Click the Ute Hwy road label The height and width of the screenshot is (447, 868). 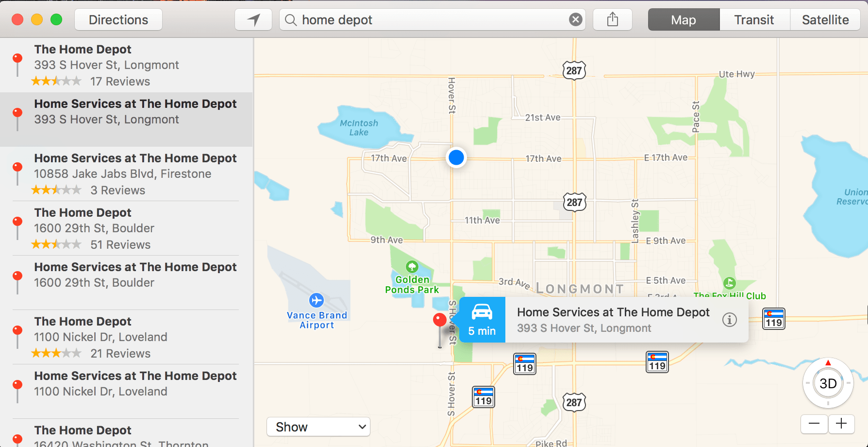click(736, 74)
